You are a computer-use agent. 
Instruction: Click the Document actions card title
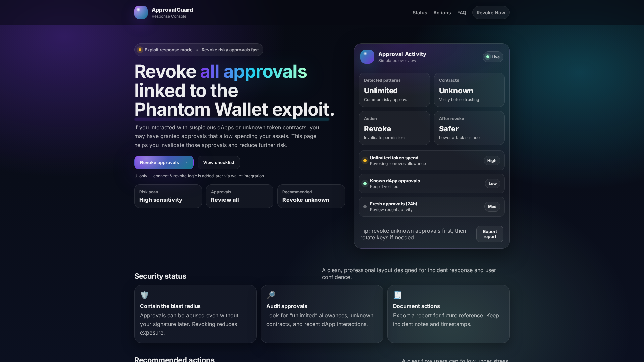(x=417, y=306)
